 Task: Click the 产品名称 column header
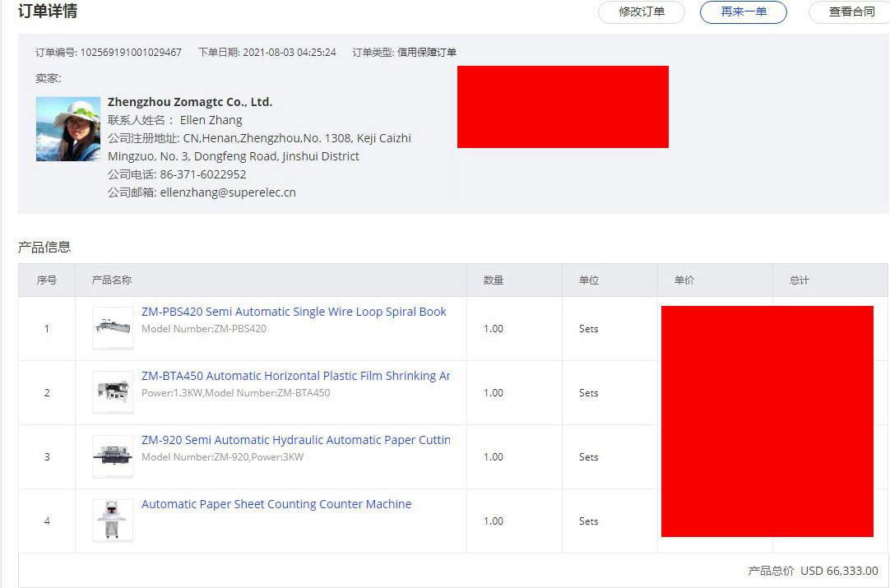coord(112,280)
